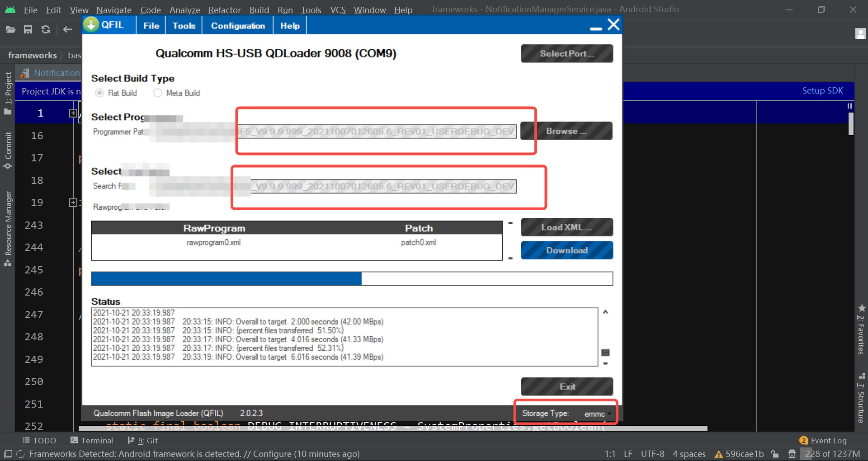
Task: Select the Meta Build radio button
Action: (158, 93)
